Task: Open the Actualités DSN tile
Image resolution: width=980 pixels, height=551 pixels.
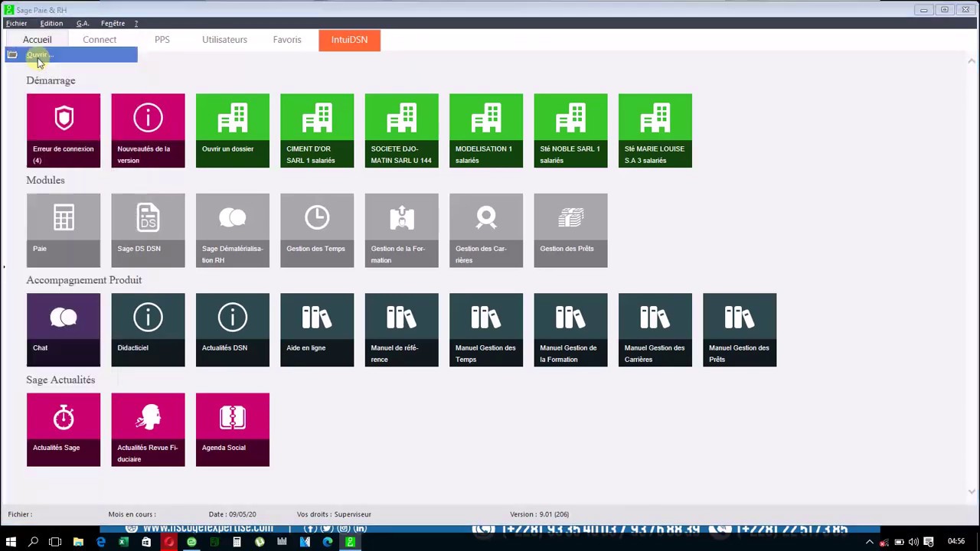Action: point(233,330)
